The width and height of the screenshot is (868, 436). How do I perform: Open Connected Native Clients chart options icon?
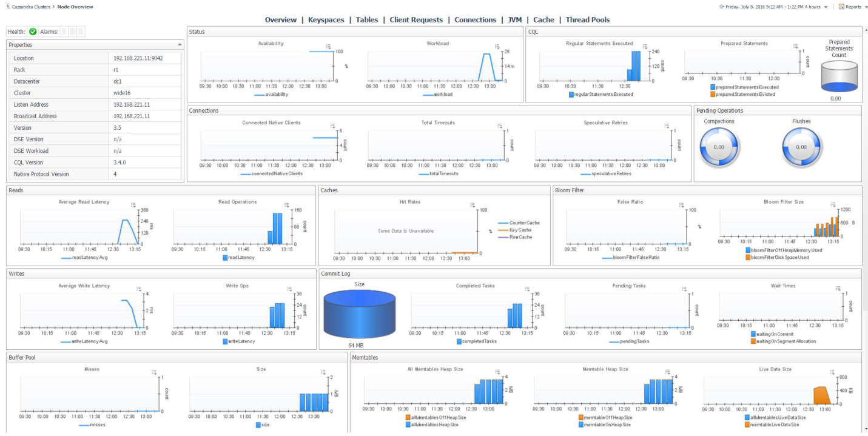[x=332, y=126]
